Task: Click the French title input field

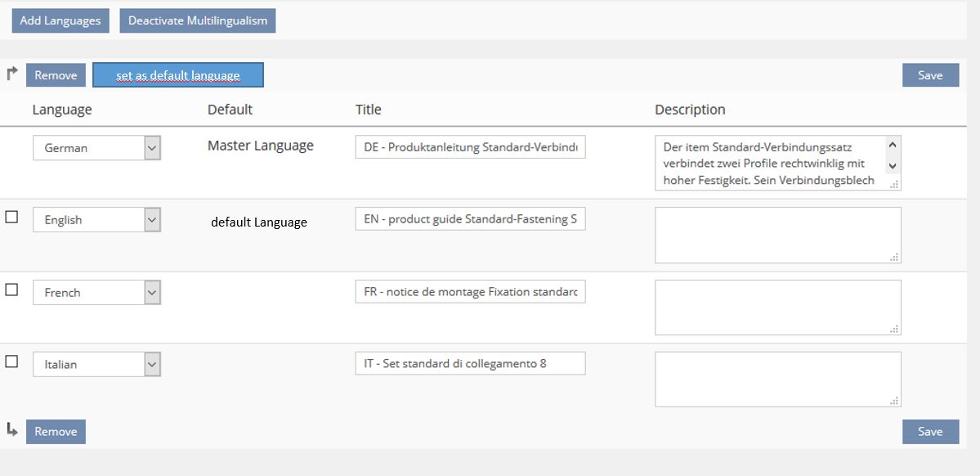Action: [x=470, y=292]
